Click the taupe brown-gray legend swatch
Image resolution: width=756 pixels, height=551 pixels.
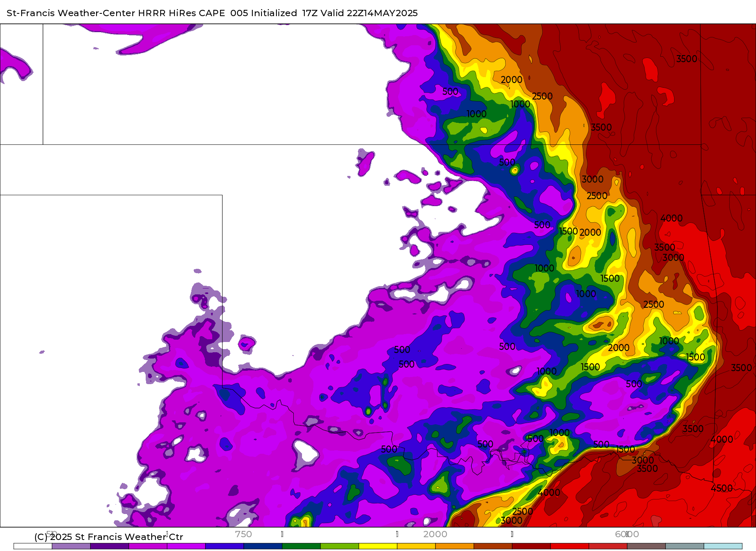(647, 546)
